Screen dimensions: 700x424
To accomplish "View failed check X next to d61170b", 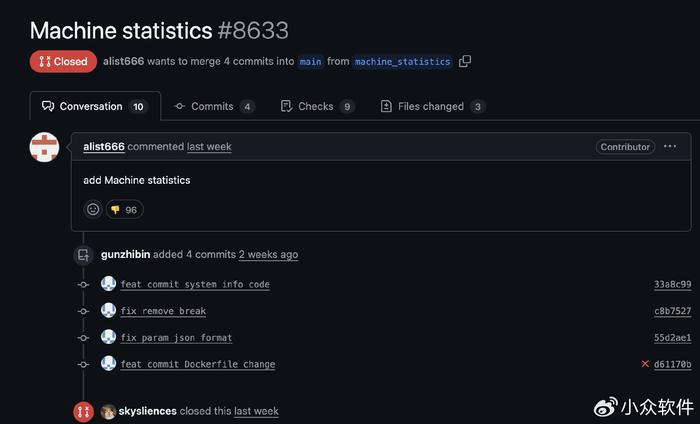I will coord(645,364).
